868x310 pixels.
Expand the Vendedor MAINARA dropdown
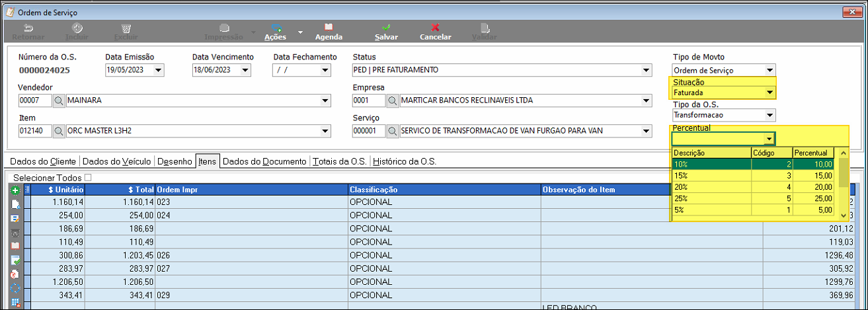coord(325,100)
